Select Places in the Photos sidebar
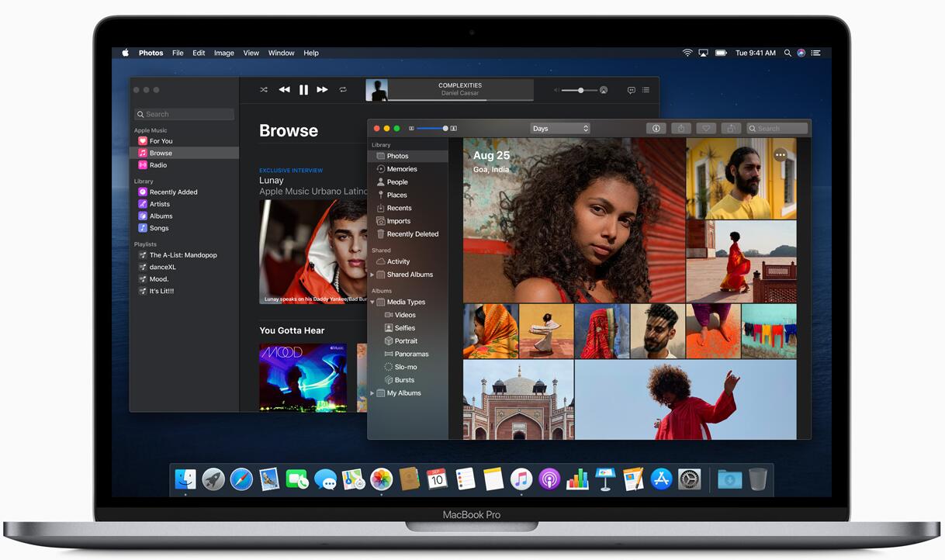945x560 pixels. pos(395,195)
